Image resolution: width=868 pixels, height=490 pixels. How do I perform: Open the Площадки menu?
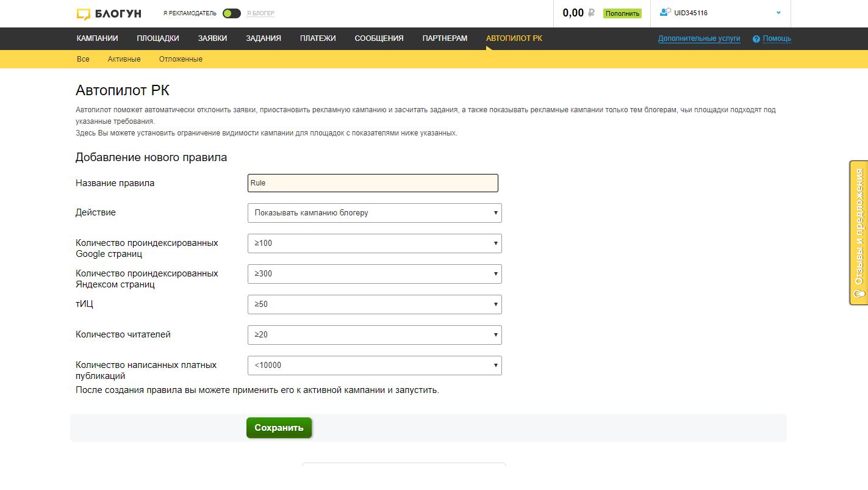(x=158, y=38)
